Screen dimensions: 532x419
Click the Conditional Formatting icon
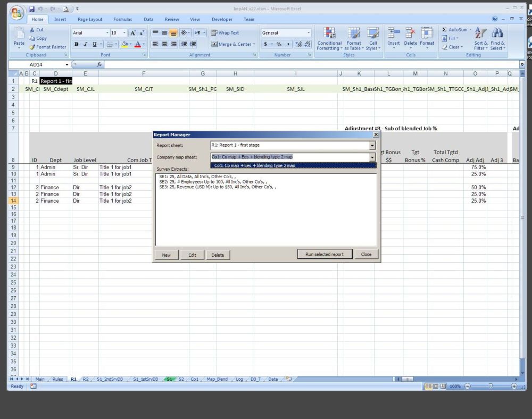point(329,33)
